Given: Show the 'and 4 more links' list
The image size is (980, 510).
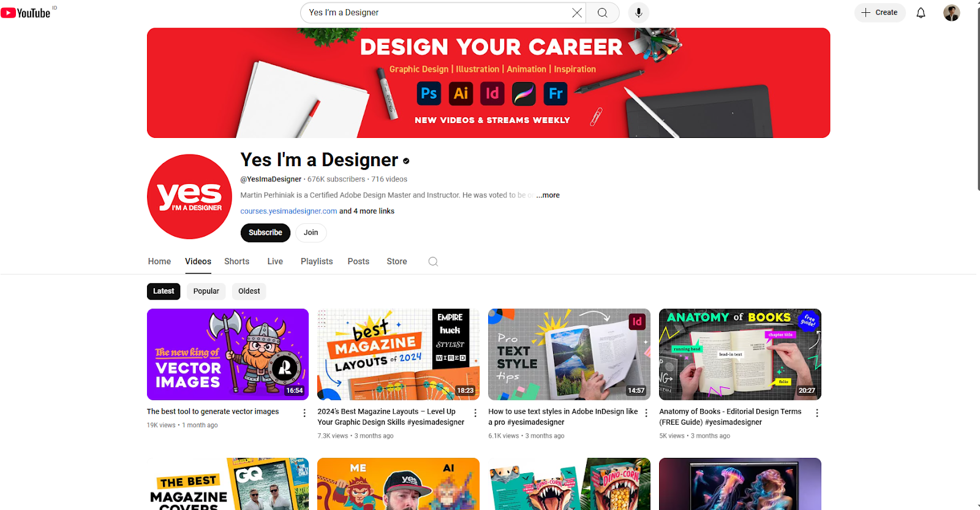Looking at the screenshot, I should [367, 211].
